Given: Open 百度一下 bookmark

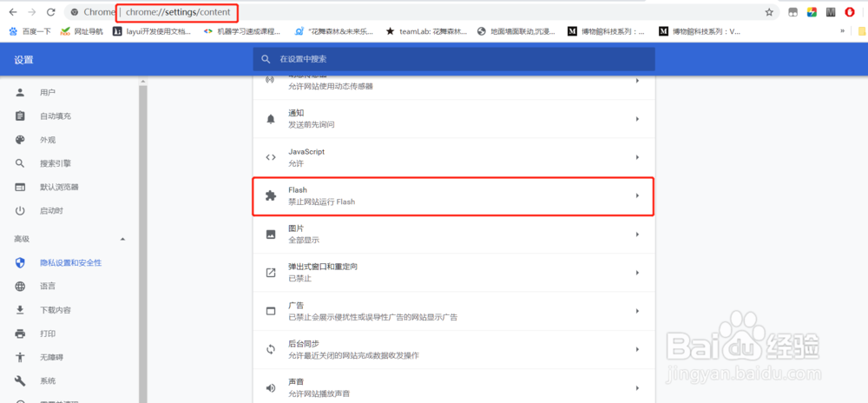Looking at the screenshot, I should [x=30, y=31].
